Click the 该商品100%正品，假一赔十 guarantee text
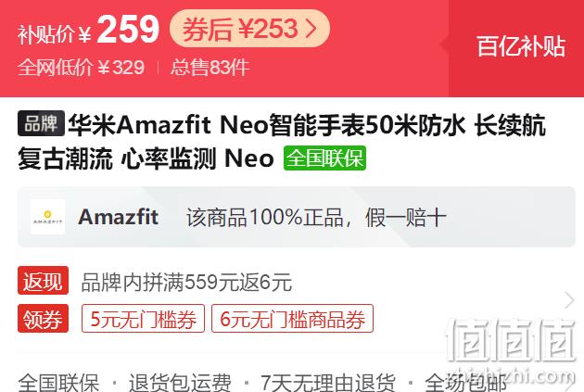Screen dimensions: 584x392 point(316,218)
